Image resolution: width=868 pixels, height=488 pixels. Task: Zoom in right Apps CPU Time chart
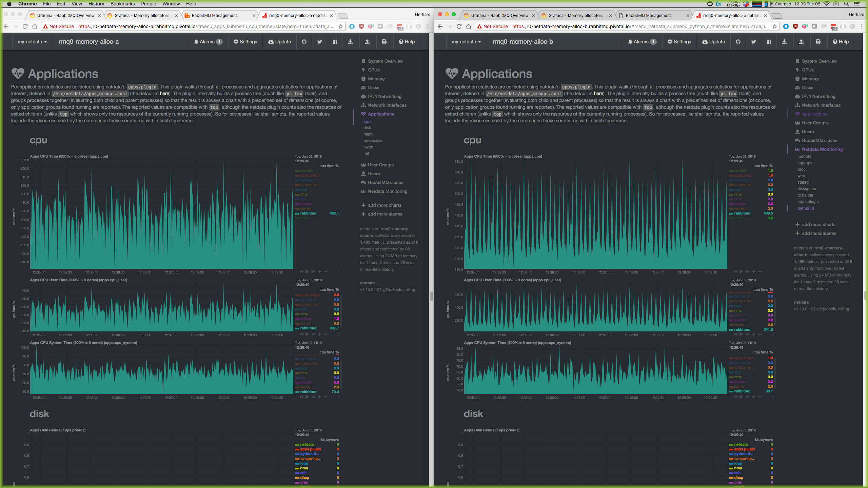point(753,271)
